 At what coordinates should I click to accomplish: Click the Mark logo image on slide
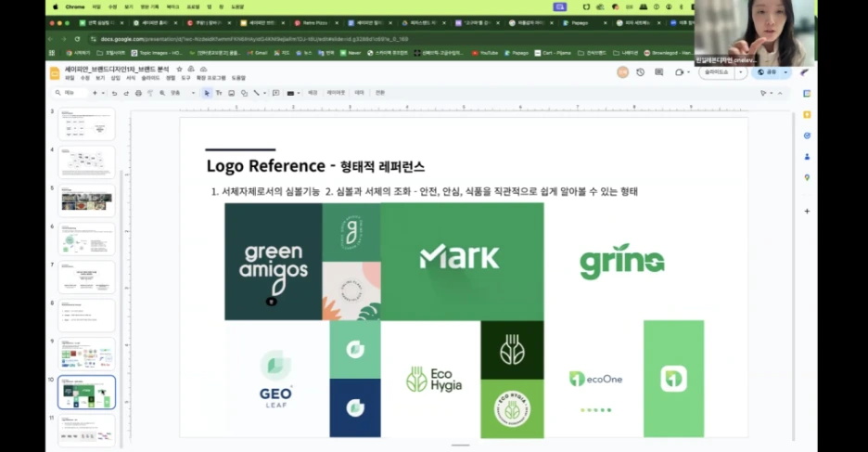pos(462,262)
